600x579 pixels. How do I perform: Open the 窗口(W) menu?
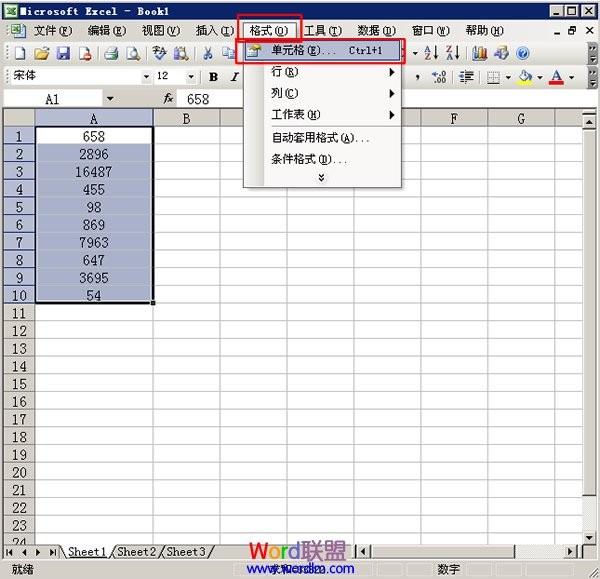tap(430, 31)
